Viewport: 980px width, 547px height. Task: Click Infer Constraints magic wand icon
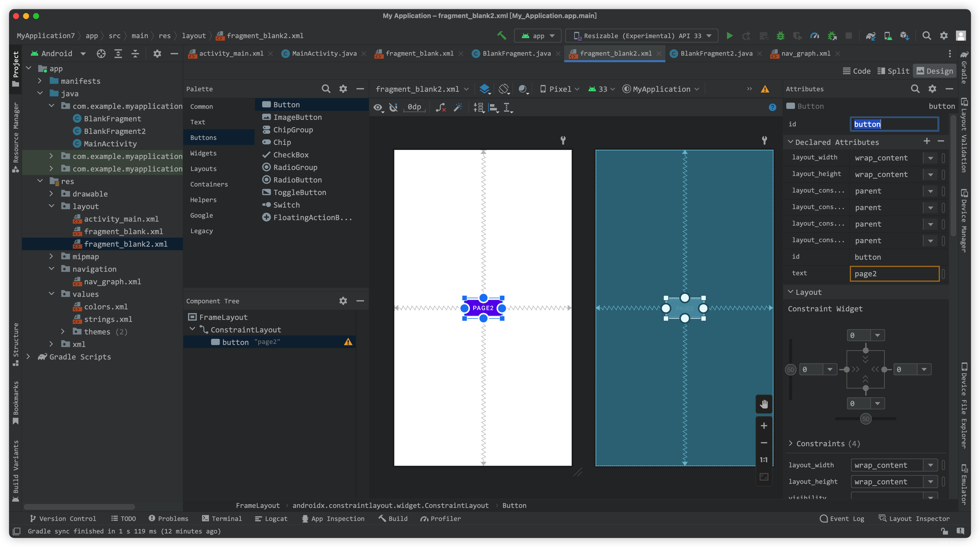458,108
